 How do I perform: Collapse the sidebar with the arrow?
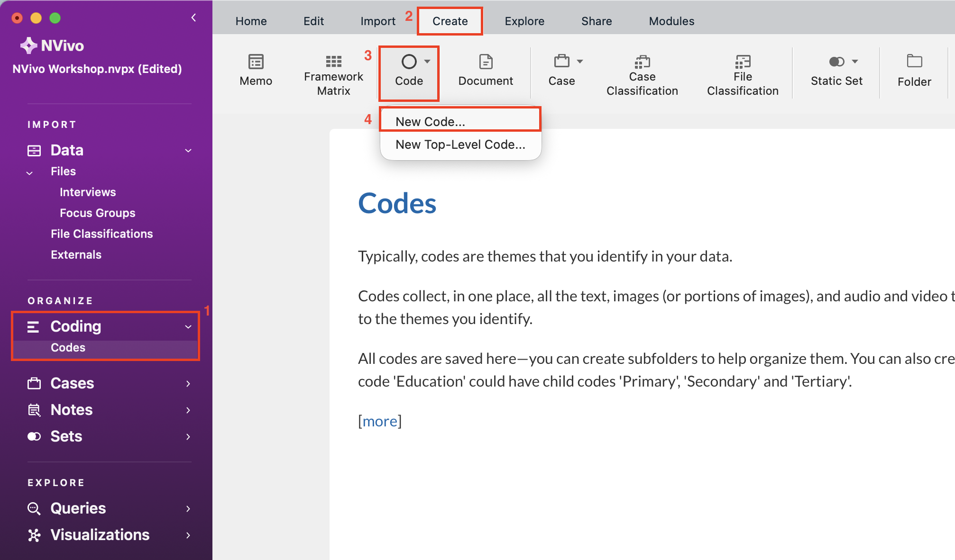click(193, 18)
